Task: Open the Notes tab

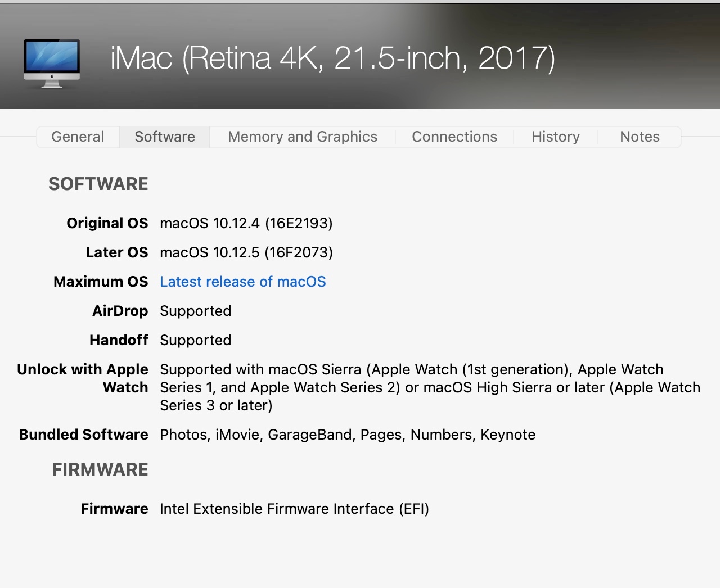Action: coord(640,137)
